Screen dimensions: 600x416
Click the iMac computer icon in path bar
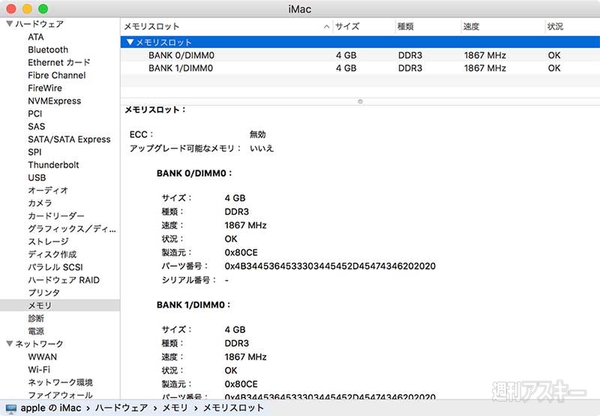click(x=11, y=408)
